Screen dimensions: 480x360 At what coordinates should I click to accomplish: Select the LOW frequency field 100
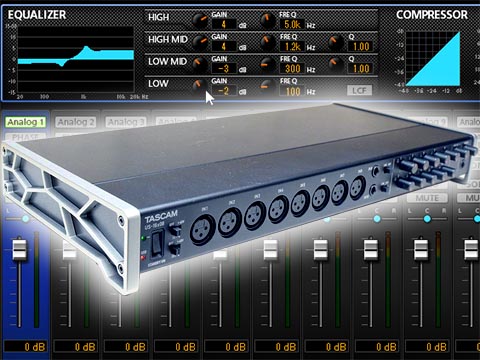tap(292, 91)
